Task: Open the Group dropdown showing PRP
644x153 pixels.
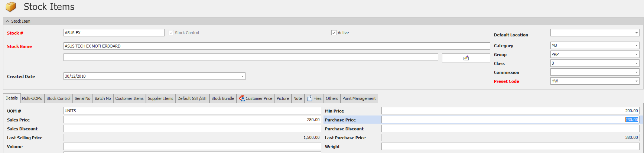Action: [x=636, y=54]
